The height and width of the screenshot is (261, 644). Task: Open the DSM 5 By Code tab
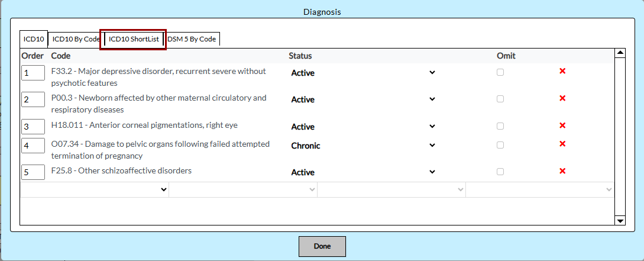point(192,39)
